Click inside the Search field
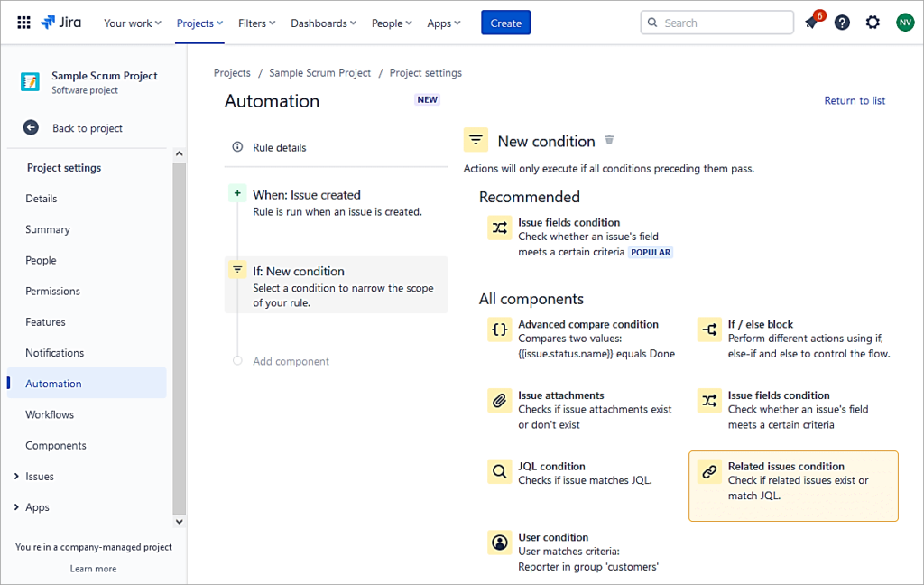The height and width of the screenshot is (585, 924). coord(716,22)
